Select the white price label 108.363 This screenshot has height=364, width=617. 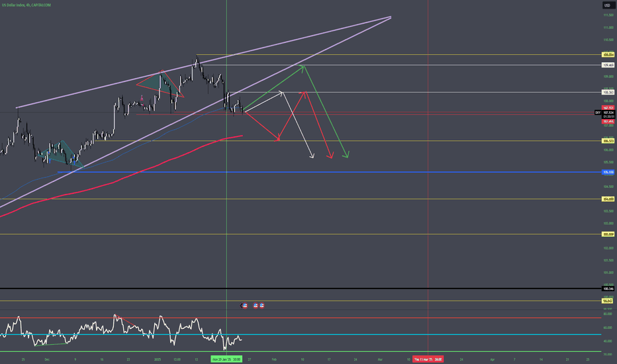click(608, 93)
